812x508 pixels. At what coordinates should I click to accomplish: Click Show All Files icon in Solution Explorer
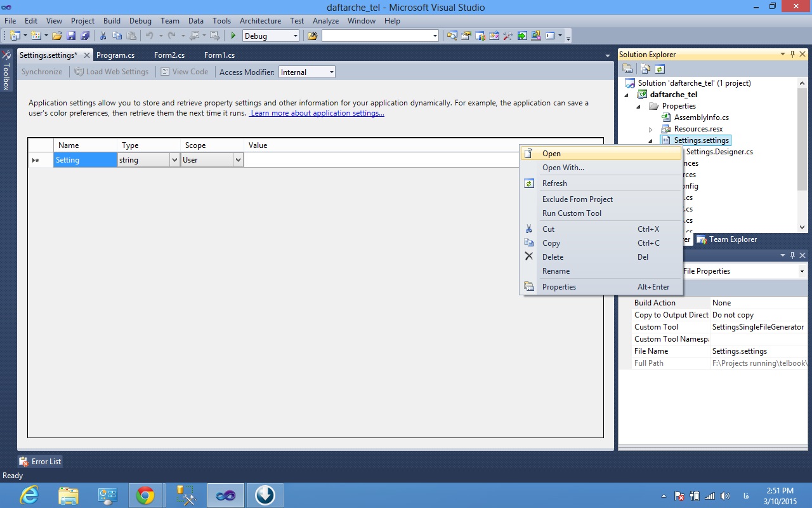point(645,69)
